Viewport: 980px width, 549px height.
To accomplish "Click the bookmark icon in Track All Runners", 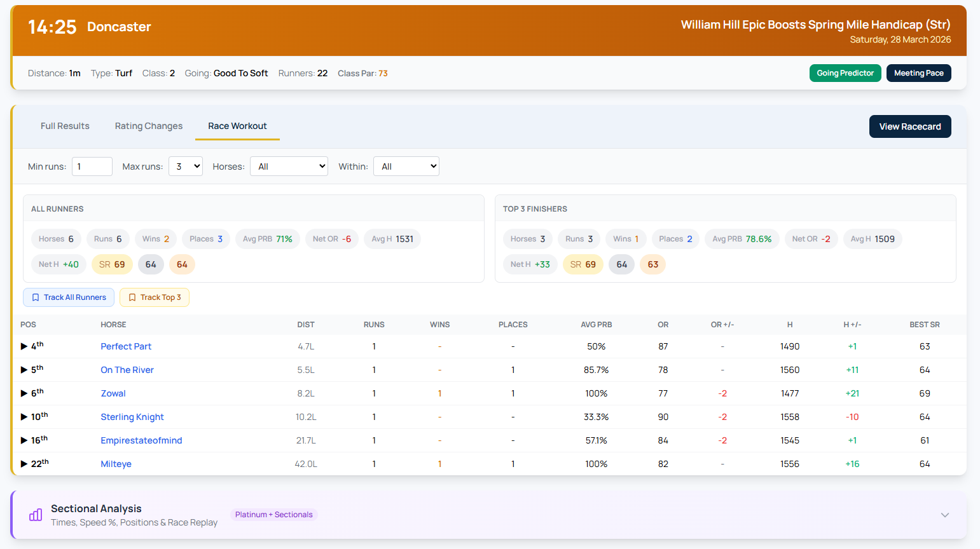I will [x=36, y=297].
